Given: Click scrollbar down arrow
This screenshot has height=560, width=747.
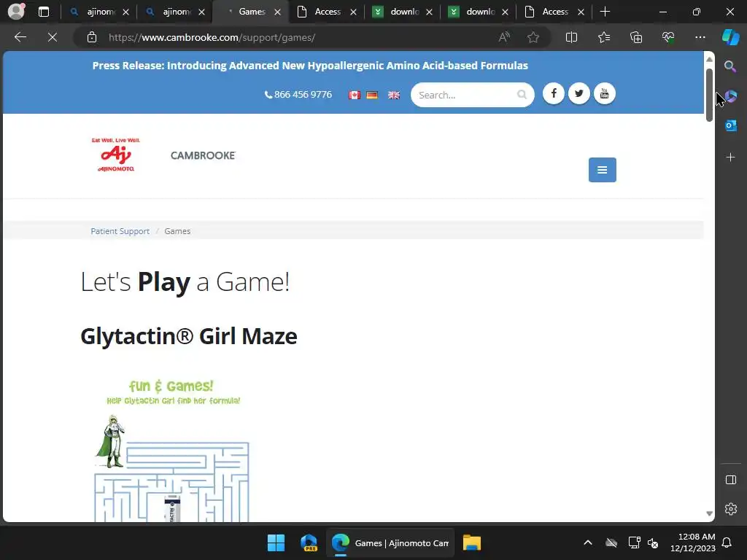Looking at the screenshot, I should [x=709, y=513].
